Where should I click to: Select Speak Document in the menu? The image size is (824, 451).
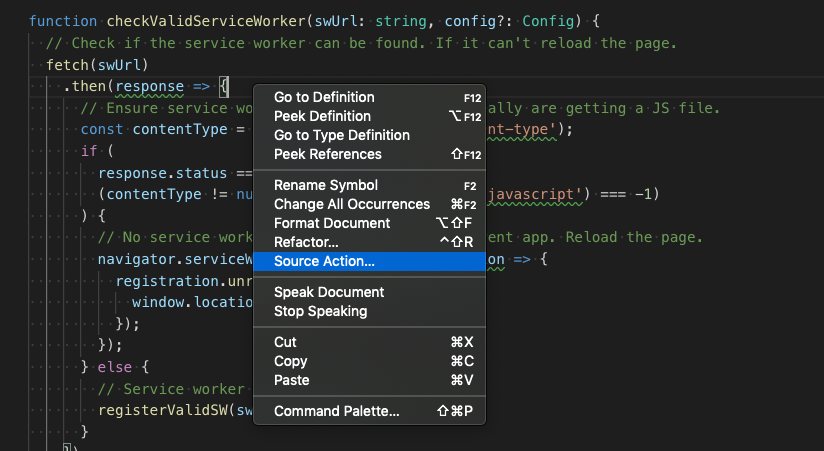pos(328,292)
